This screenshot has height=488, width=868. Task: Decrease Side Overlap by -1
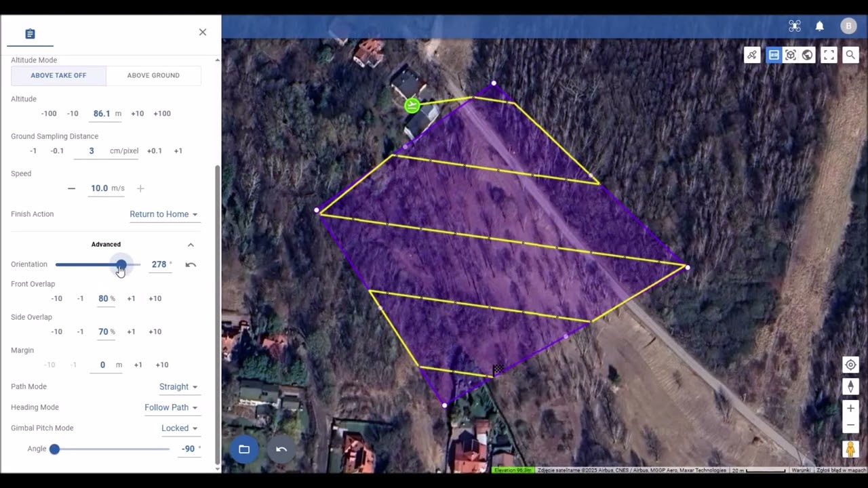click(80, 331)
